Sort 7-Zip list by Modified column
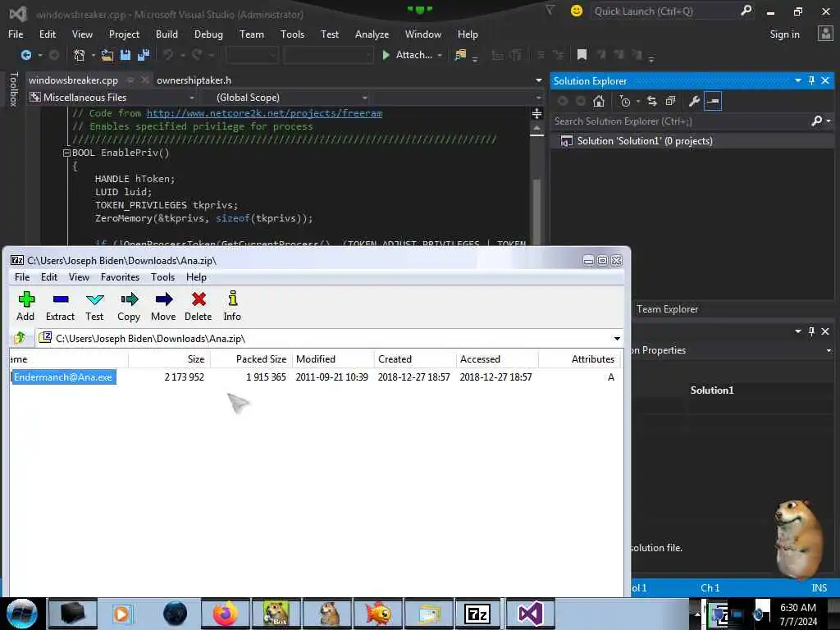This screenshot has height=630, width=840. tap(333, 359)
